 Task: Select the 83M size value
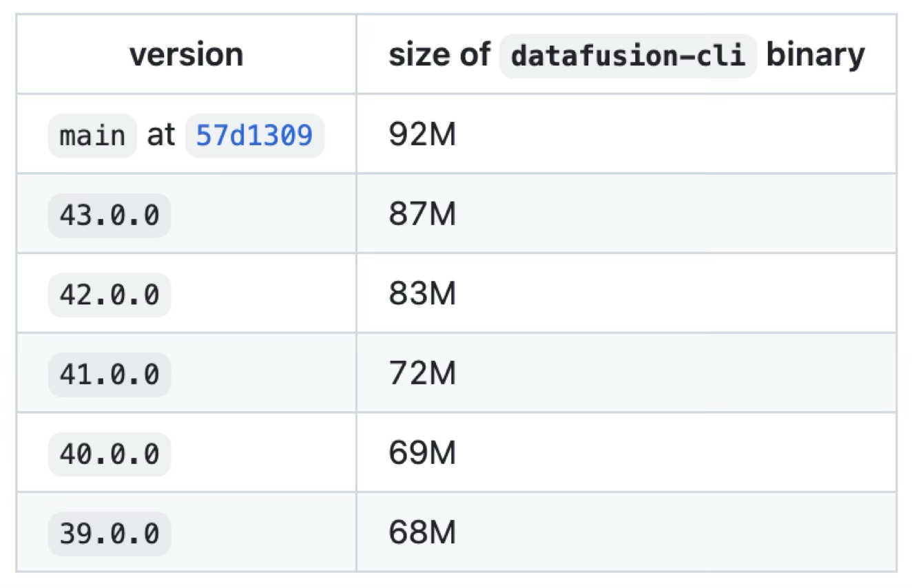point(422,295)
